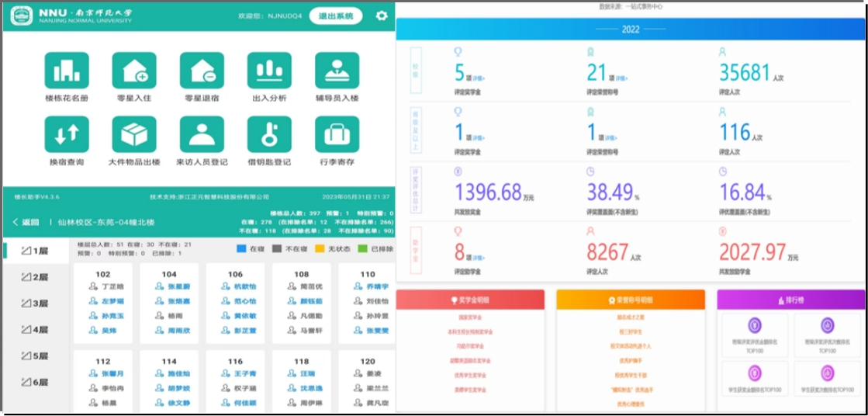Image resolution: width=868 pixels, height=416 pixels.
Task: Click the 退出系统 logout button
Action: pyautogui.click(x=335, y=16)
